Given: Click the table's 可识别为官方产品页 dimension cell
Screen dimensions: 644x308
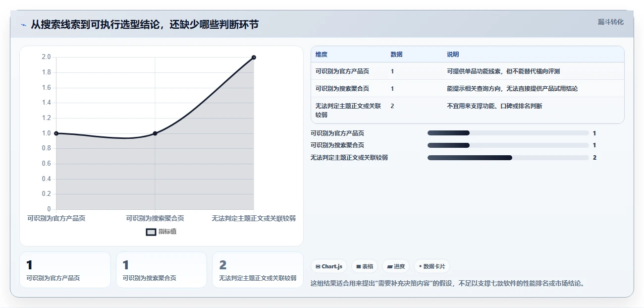Looking at the screenshot, I should point(342,71).
